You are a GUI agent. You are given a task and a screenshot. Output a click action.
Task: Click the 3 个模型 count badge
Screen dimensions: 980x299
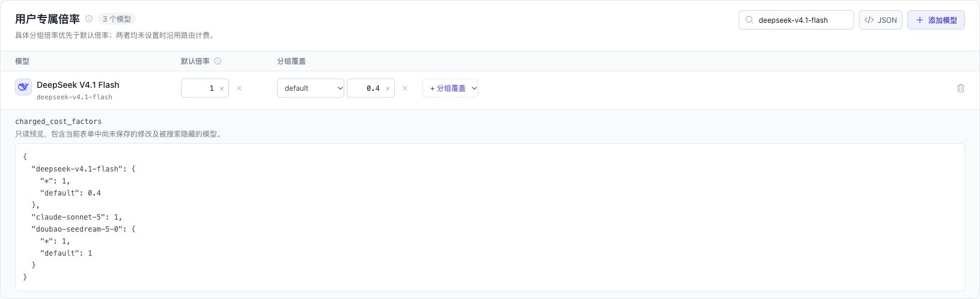click(117, 19)
